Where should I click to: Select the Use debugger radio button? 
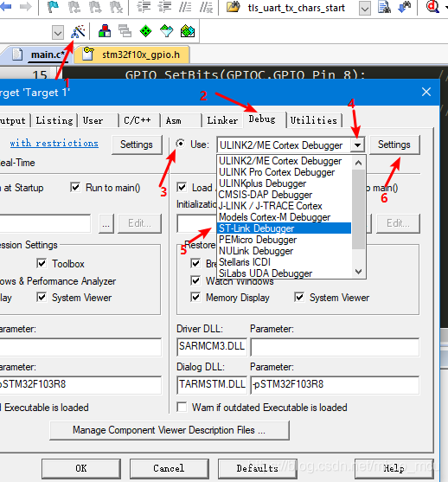(181, 144)
